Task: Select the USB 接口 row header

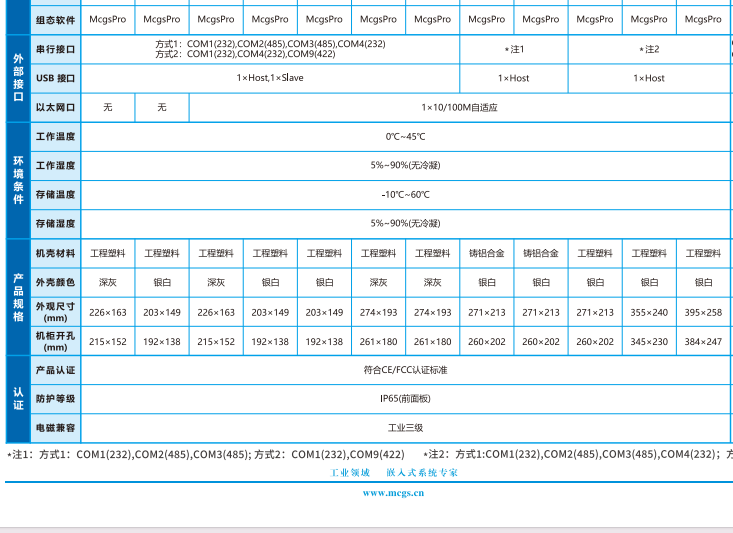Action: (56, 78)
